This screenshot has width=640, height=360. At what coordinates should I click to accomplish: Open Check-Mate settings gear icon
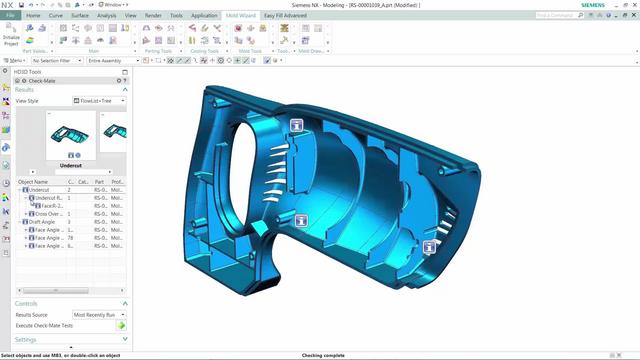[119, 81]
